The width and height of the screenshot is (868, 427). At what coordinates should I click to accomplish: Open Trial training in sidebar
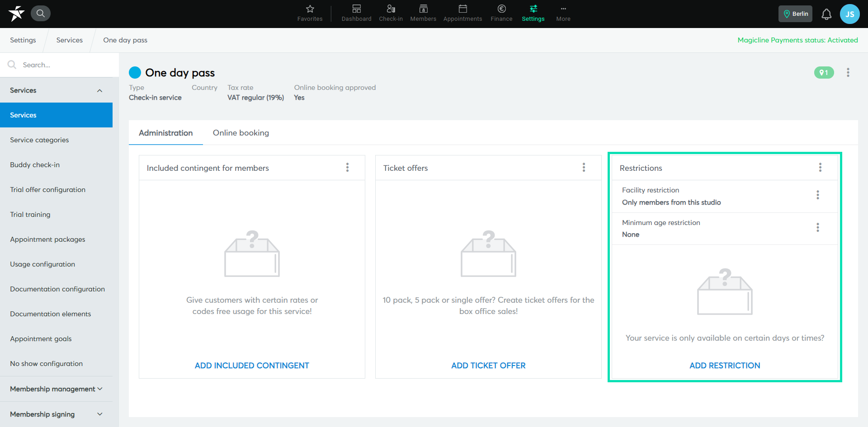(x=56, y=215)
